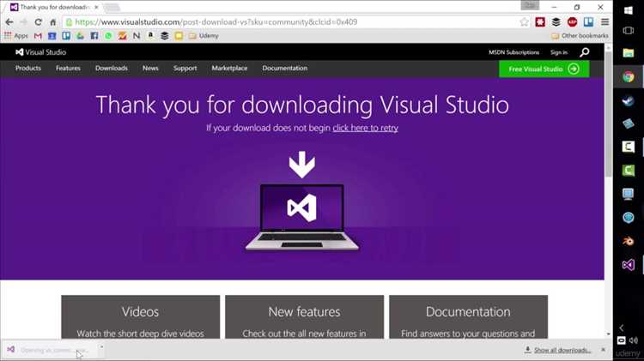
Task: Click the search magnifier on Visual Studio site
Action: coord(584,52)
